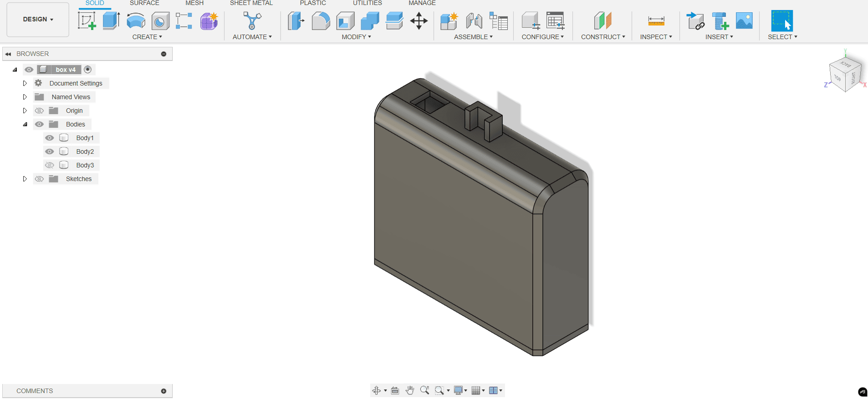
Task: Select the Create Form tool
Action: point(209,21)
